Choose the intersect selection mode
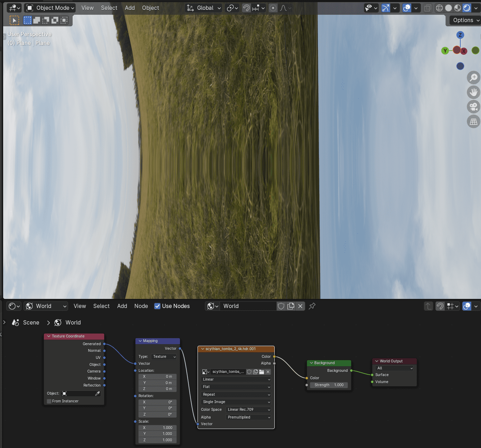Viewport: 481px width, 448px height. pos(64,20)
